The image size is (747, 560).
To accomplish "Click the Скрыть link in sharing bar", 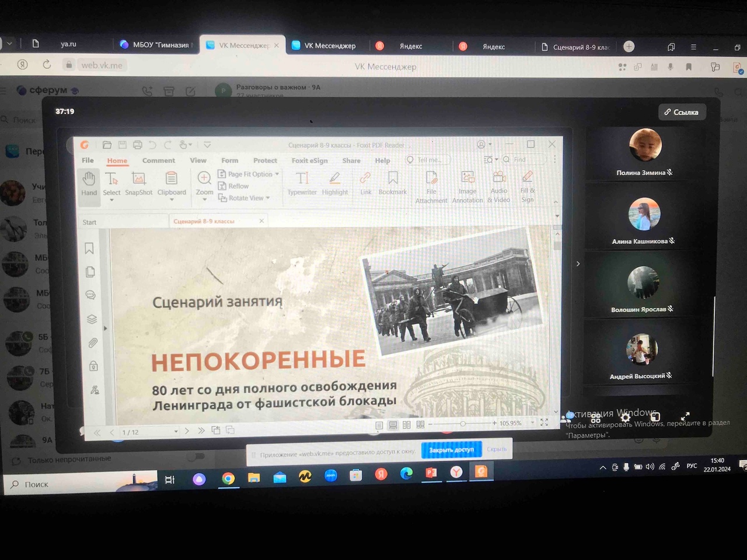I will click(x=497, y=449).
